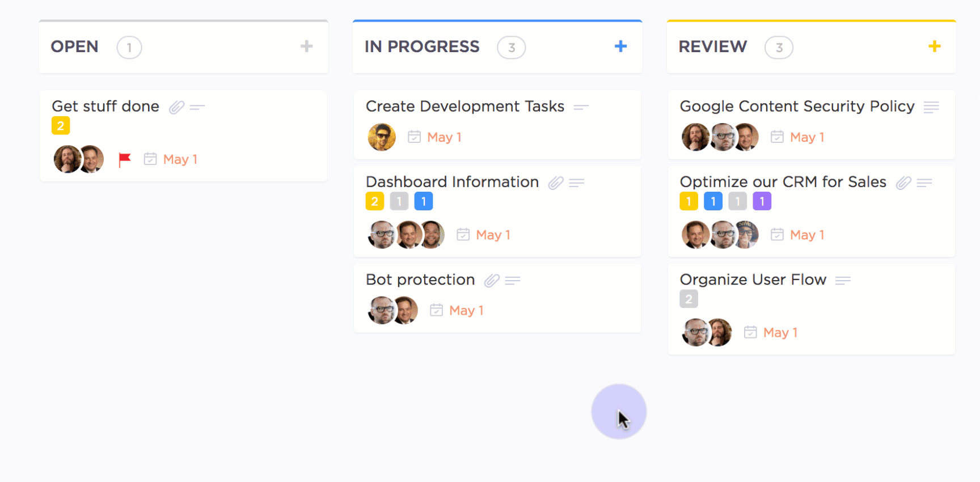Click the blue badge on Dashboard Information

(424, 201)
